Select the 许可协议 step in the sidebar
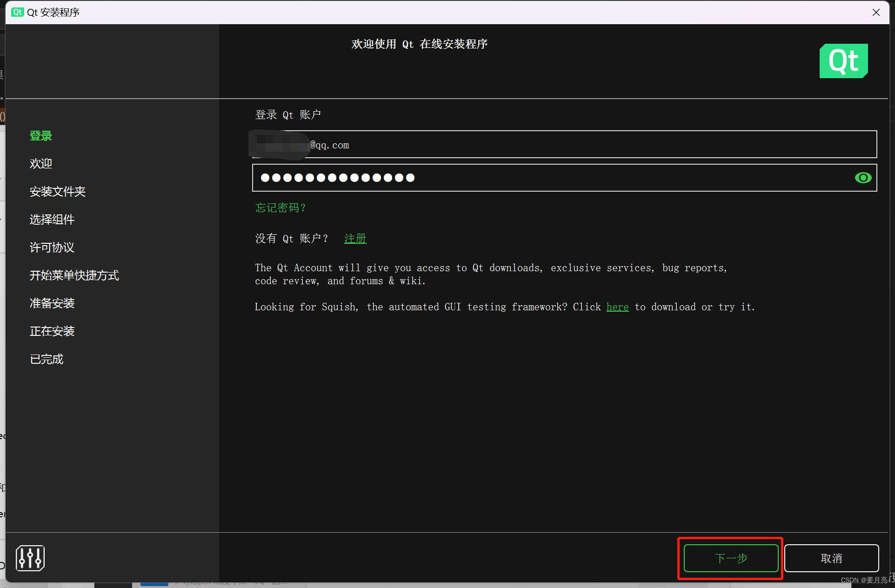 tap(52, 247)
